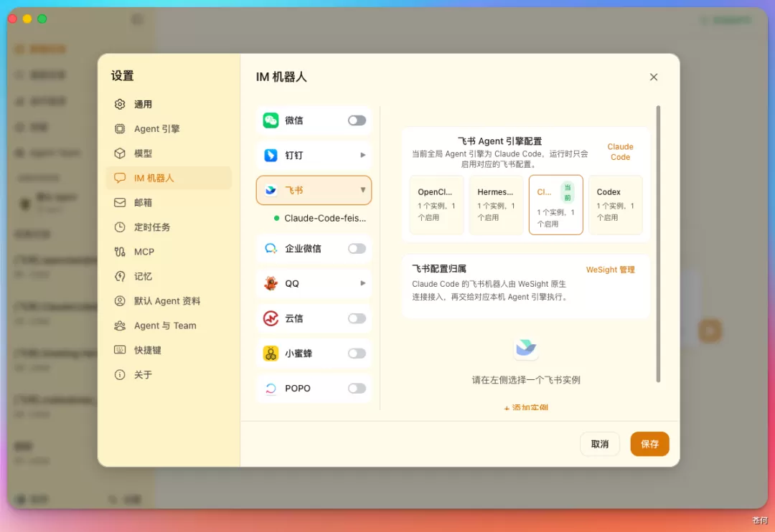Open the 通用 settings section
The image size is (775, 532).
coord(169,104)
